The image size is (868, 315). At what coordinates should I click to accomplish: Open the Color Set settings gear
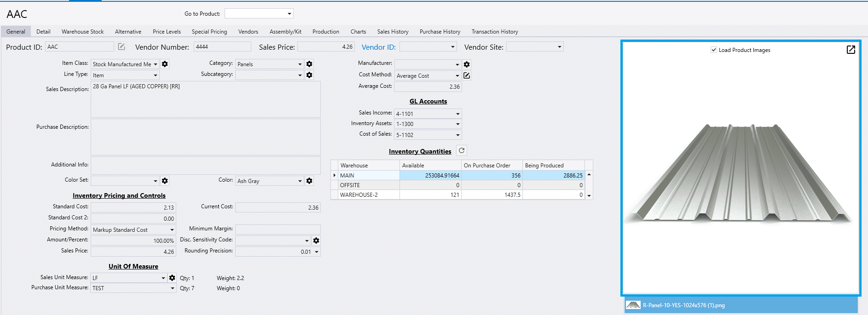tap(165, 181)
